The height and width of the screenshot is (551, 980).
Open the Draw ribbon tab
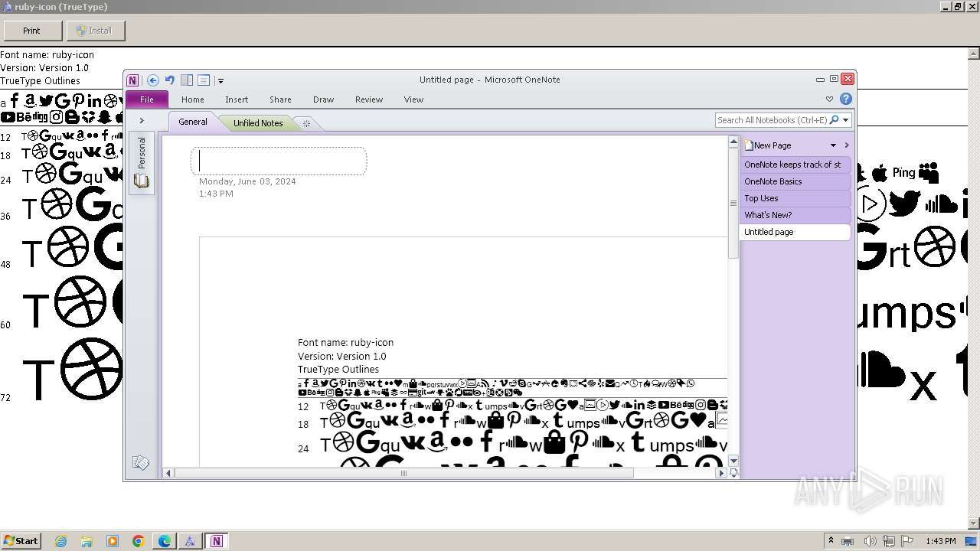point(323,99)
